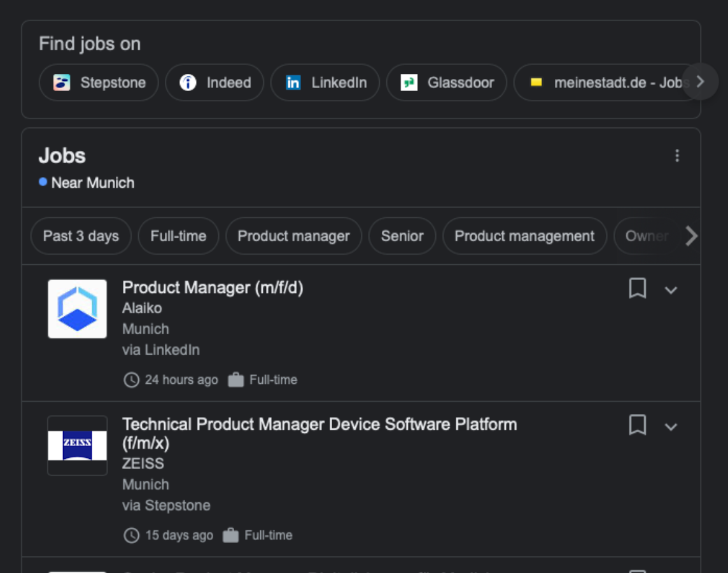This screenshot has width=728, height=573.
Task: Show more job sites with arrow button
Action: pos(700,81)
